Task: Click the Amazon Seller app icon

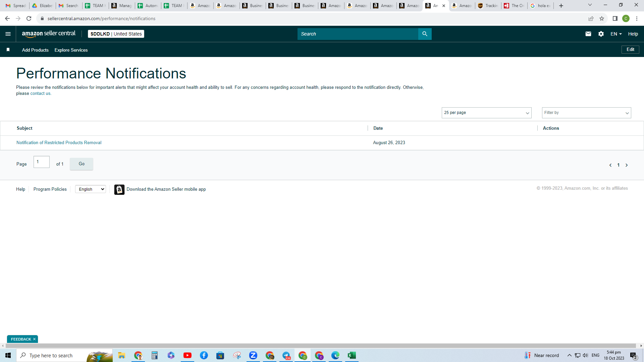Action: click(119, 189)
